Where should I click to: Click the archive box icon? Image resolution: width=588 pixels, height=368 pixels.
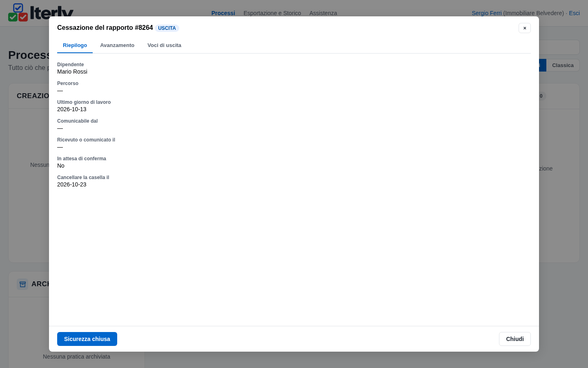coord(22,284)
